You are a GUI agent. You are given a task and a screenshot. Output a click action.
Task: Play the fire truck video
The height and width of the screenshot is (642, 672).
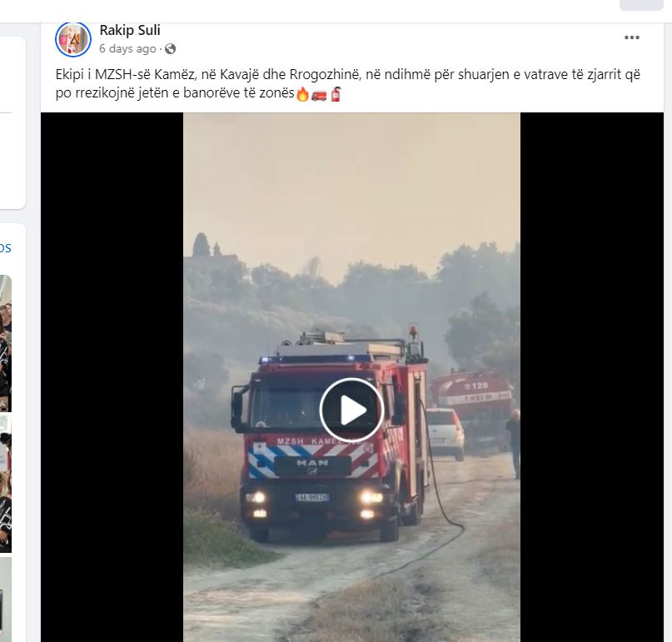click(351, 410)
